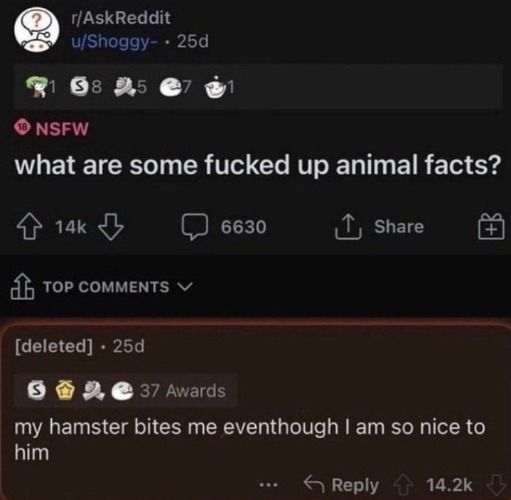
Task: Open the post title about animal facts
Action: (x=258, y=165)
